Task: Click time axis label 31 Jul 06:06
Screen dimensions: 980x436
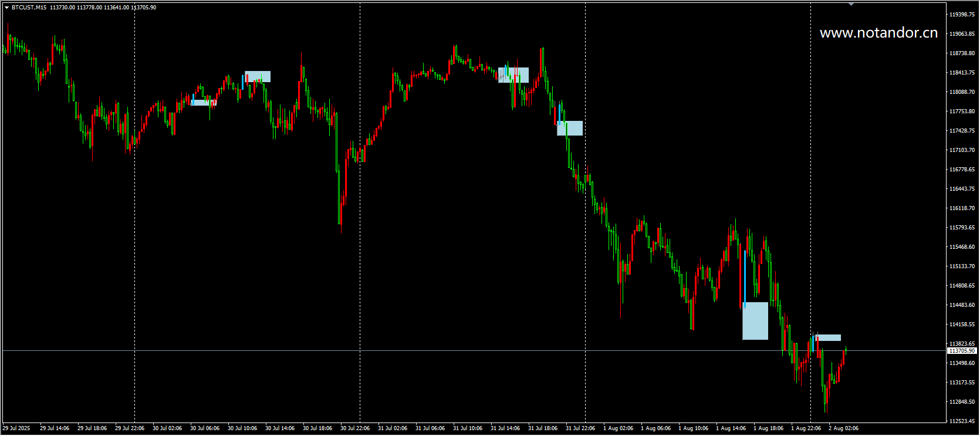Action: (x=430, y=428)
